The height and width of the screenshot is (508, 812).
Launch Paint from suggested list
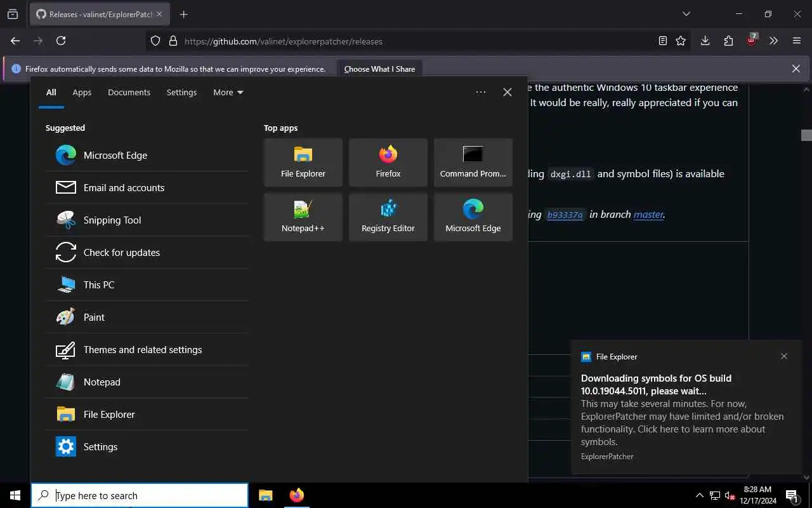(x=147, y=317)
